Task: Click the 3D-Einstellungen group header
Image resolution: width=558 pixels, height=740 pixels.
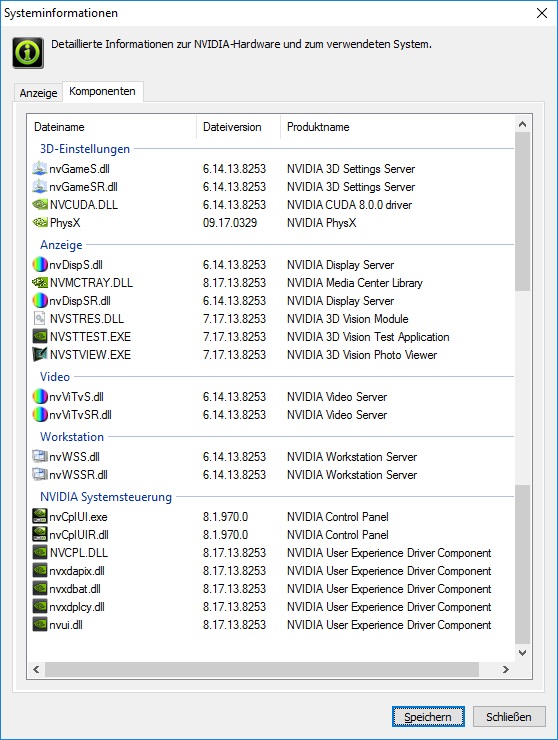Action: (x=85, y=149)
